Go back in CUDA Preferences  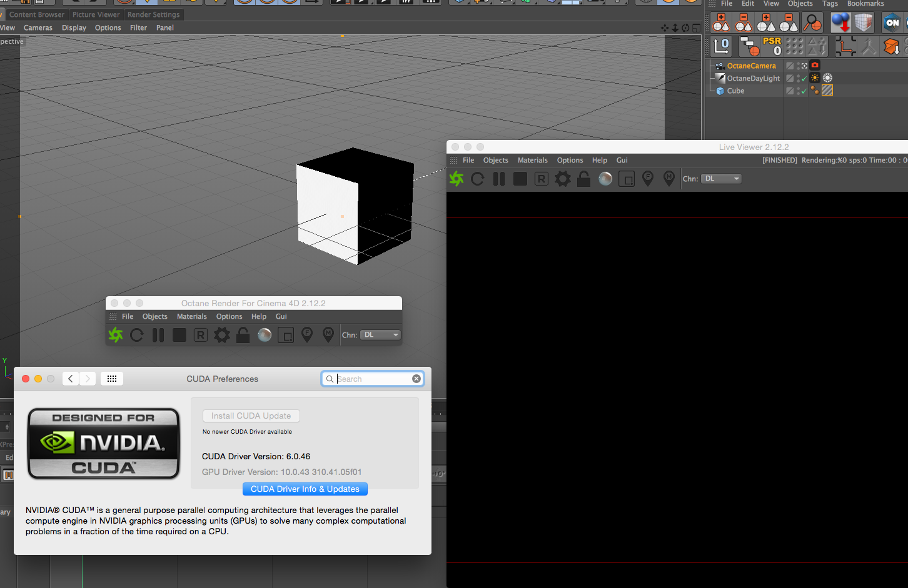click(x=71, y=379)
